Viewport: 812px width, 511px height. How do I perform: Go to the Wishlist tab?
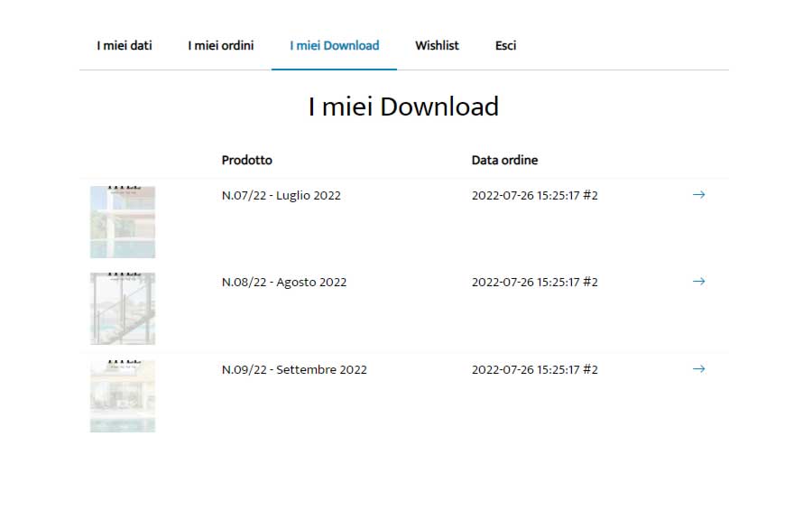point(437,45)
